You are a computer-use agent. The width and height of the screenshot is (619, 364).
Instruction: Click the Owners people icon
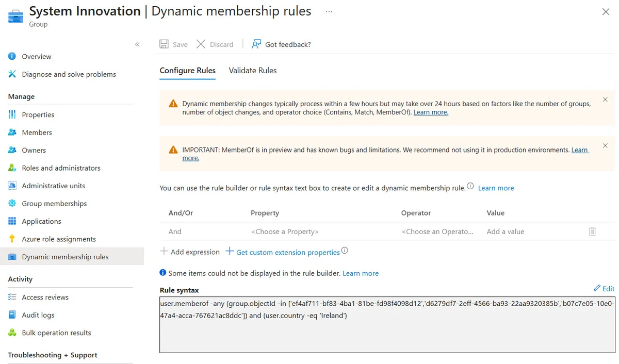pyautogui.click(x=12, y=150)
